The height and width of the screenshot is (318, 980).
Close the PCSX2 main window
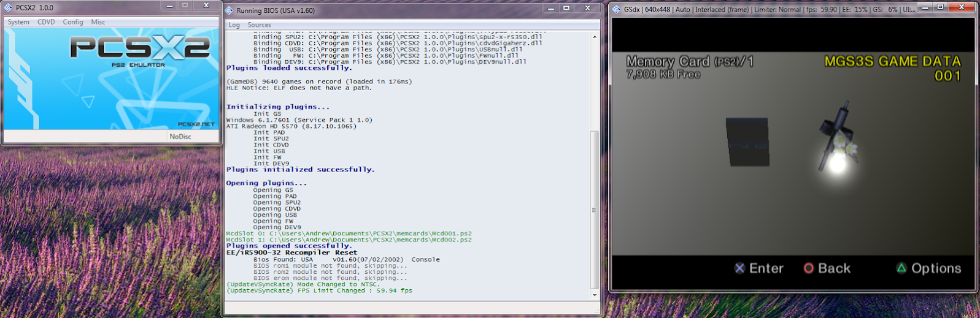click(206, 6)
